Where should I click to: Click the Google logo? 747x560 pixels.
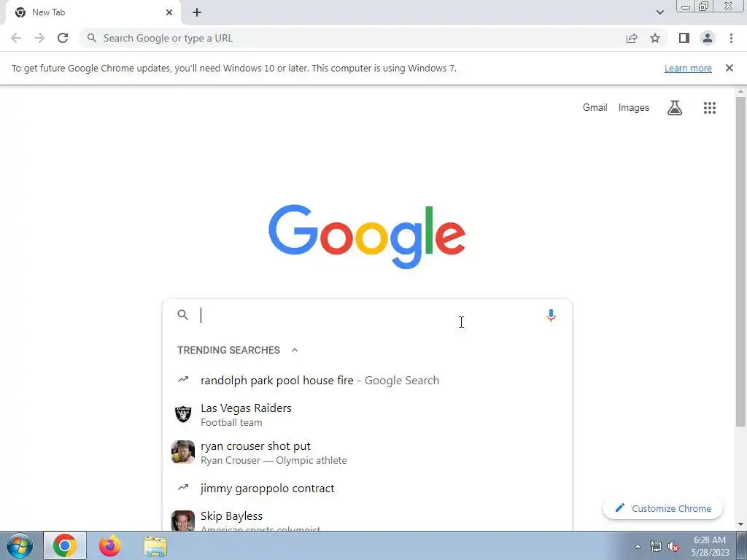367,237
